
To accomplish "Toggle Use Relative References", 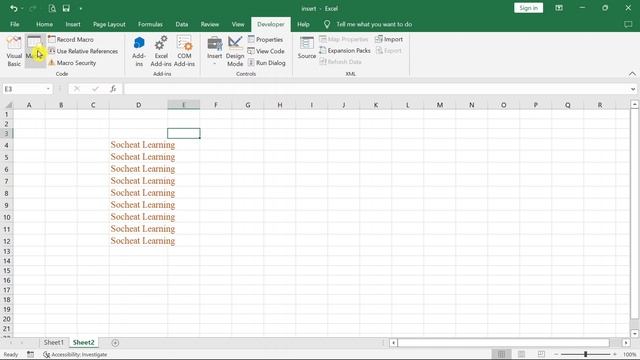I will click(83, 51).
